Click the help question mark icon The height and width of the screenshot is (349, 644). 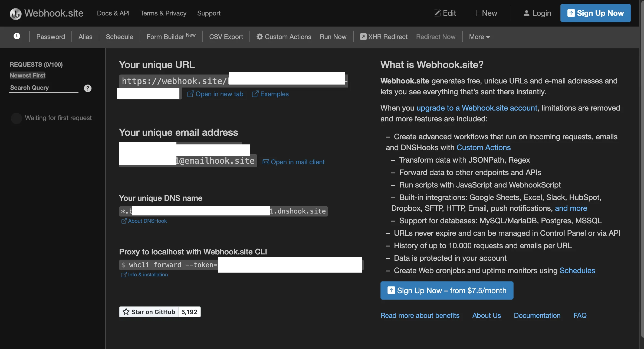tap(88, 88)
